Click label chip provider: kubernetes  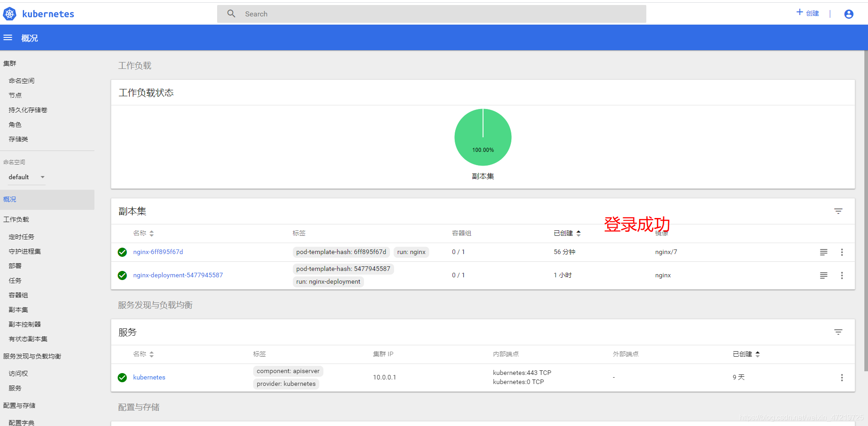(286, 384)
